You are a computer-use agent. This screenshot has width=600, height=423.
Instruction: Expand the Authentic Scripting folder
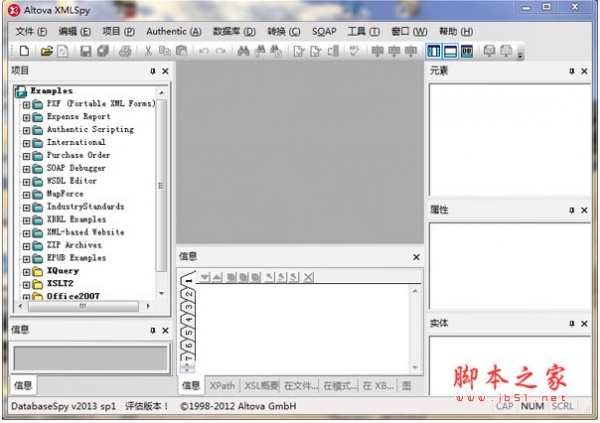tap(26, 131)
